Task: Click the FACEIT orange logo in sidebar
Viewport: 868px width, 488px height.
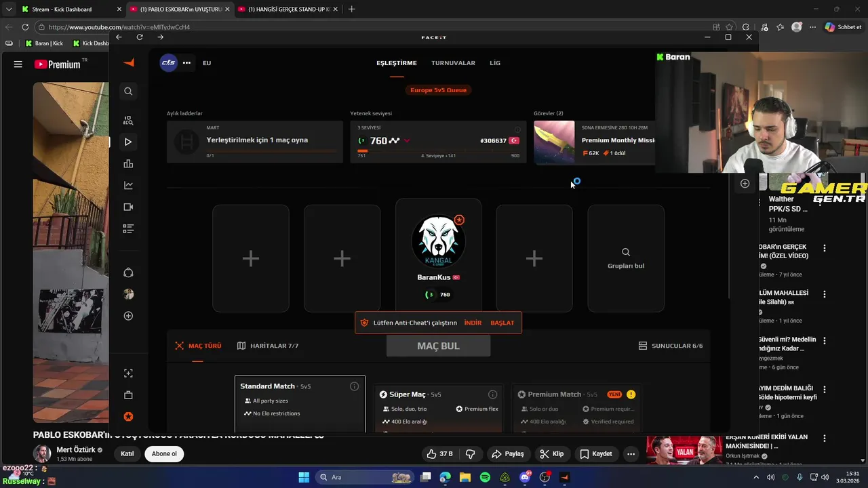Action: coord(128,62)
